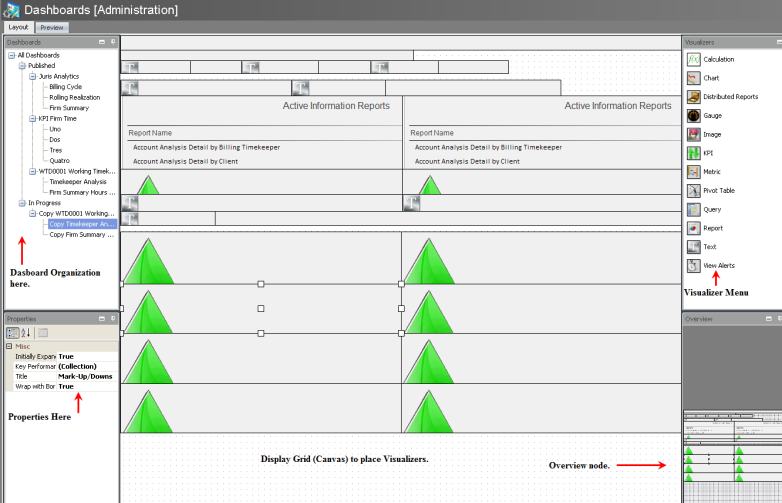Toggle categorized view in Properties panel
782x503 pixels.
12,332
